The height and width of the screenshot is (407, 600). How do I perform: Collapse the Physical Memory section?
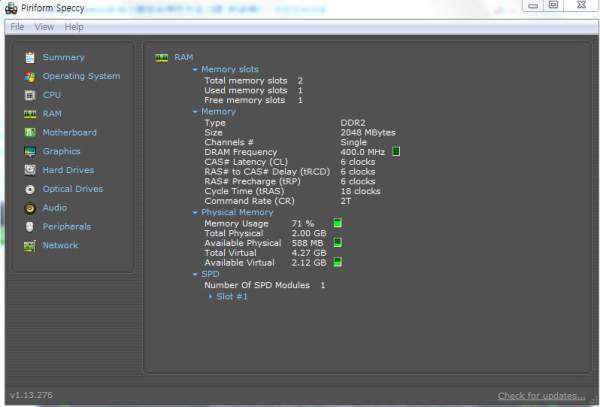tap(195, 212)
